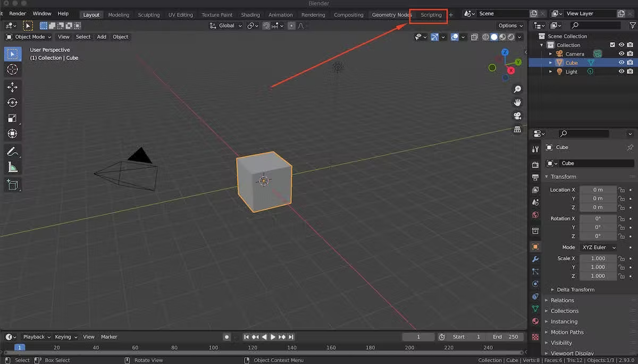Open the Object Mode dropdown
The width and height of the screenshot is (638, 364).
pos(28,37)
